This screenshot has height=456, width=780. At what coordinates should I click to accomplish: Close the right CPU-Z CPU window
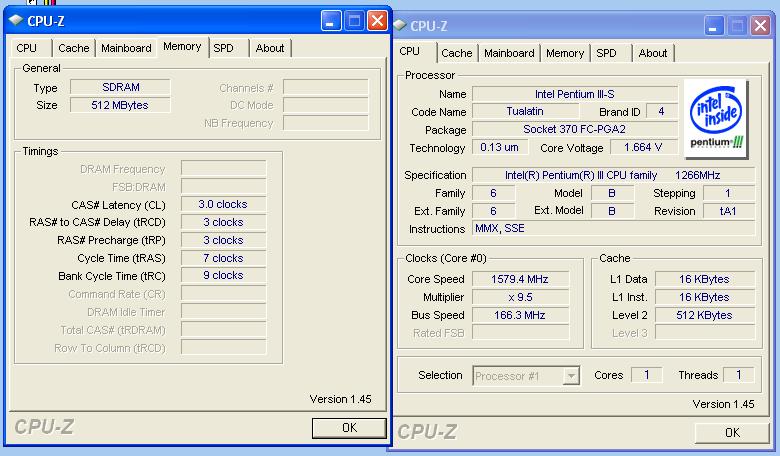(761, 25)
